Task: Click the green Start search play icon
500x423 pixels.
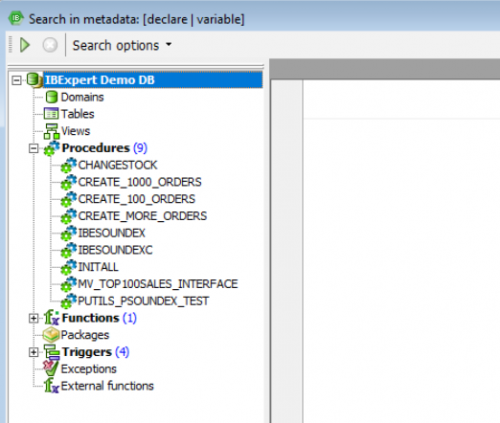Action: coord(25,45)
